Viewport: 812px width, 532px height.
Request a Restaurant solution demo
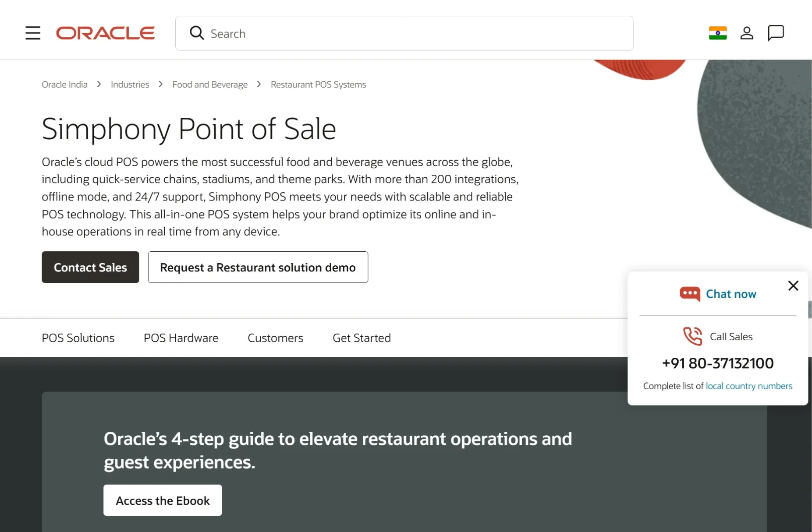[x=258, y=267]
